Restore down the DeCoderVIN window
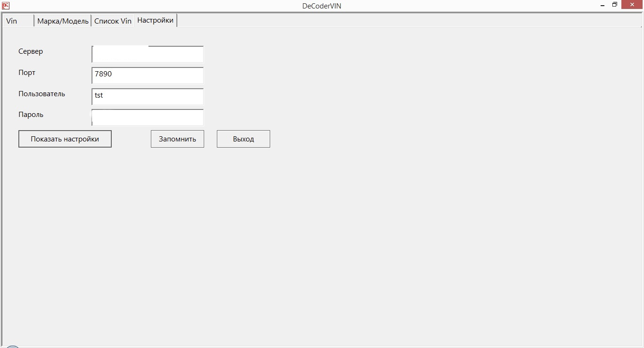This screenshot has width=644, height=348. pyautogui.click(x=615, y=5)
